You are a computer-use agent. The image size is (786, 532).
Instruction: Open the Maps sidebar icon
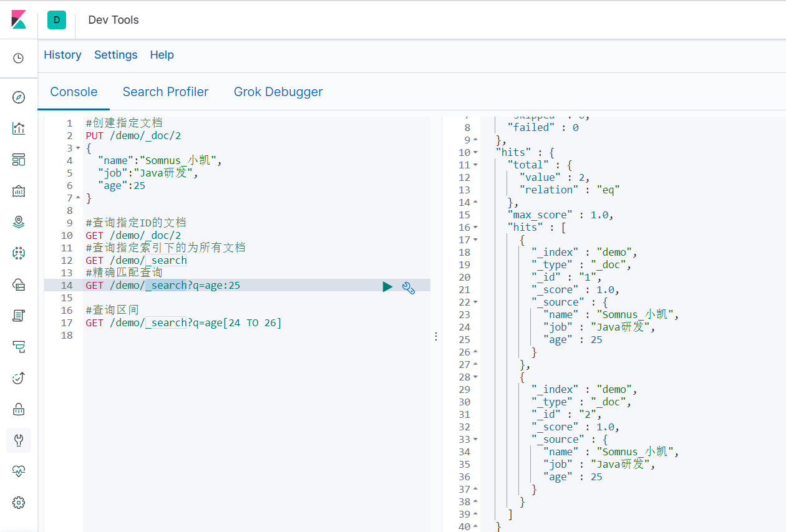coord(19,222)
